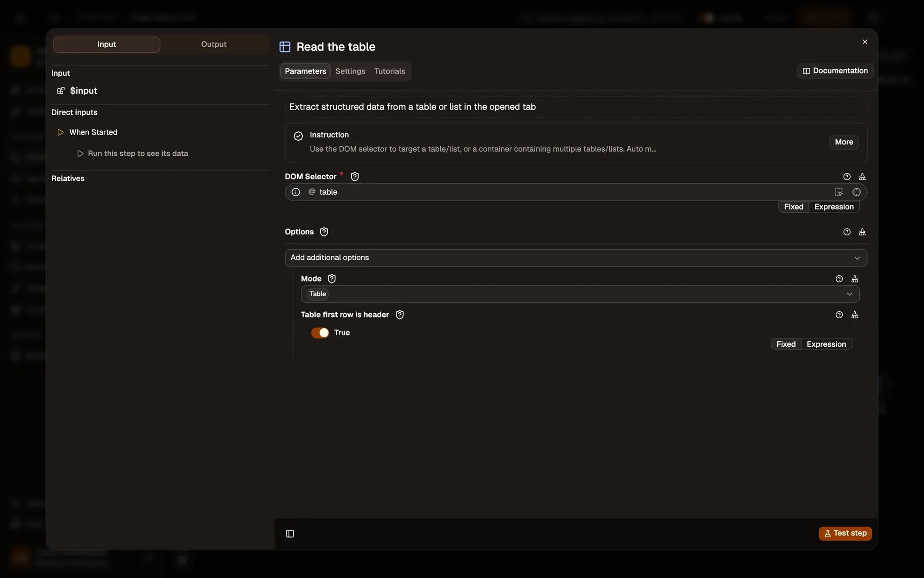Activate the element picker selection icon
This screenshot has height=578, width=924.
point(839,192)
